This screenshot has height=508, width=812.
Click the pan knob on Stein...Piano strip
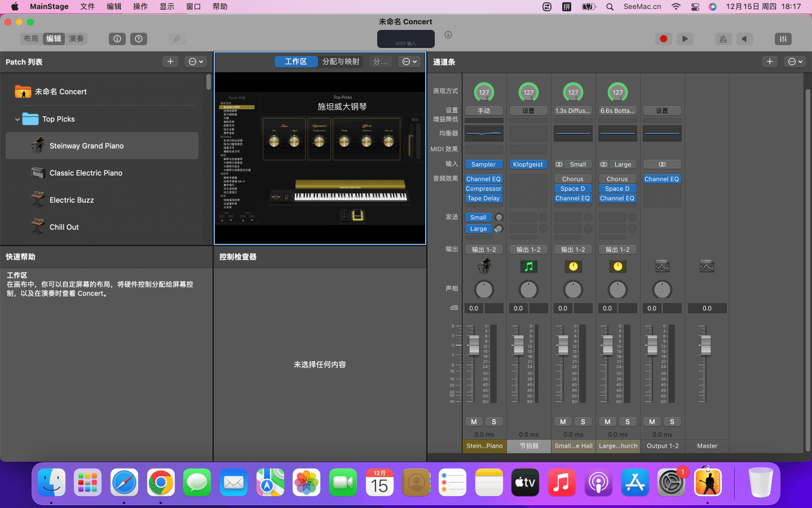pyautogui.click(x=484, y=290)
